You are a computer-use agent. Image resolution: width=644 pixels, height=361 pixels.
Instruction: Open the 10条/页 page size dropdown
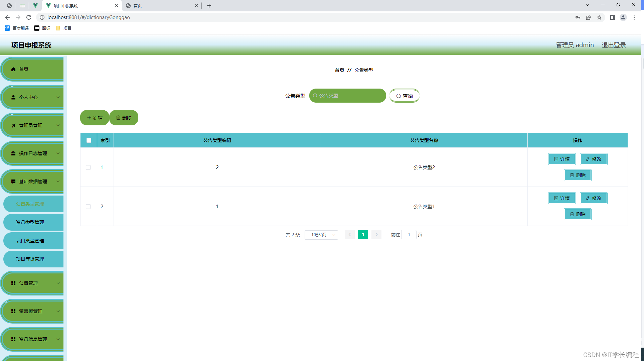tap(321, 235)
